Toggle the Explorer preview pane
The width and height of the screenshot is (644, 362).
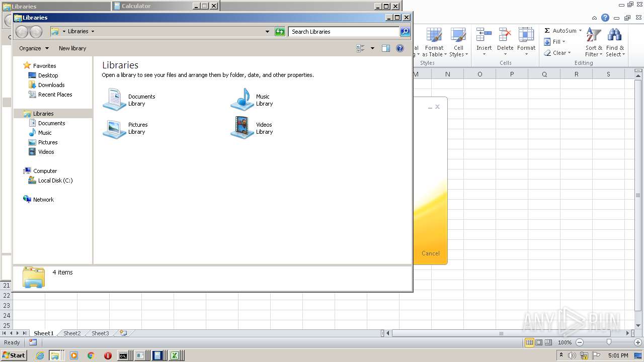(x=386, y=48)
